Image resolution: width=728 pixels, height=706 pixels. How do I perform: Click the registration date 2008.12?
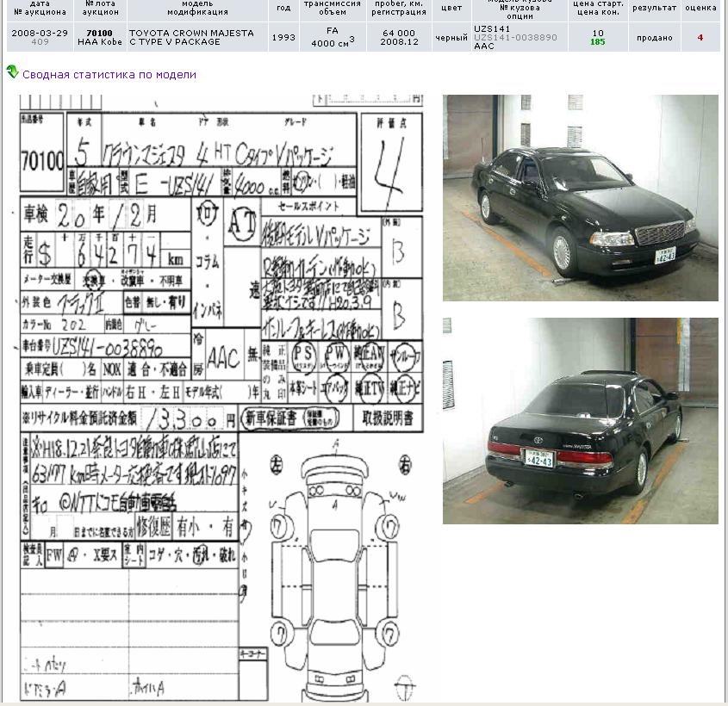click(399, 41)
